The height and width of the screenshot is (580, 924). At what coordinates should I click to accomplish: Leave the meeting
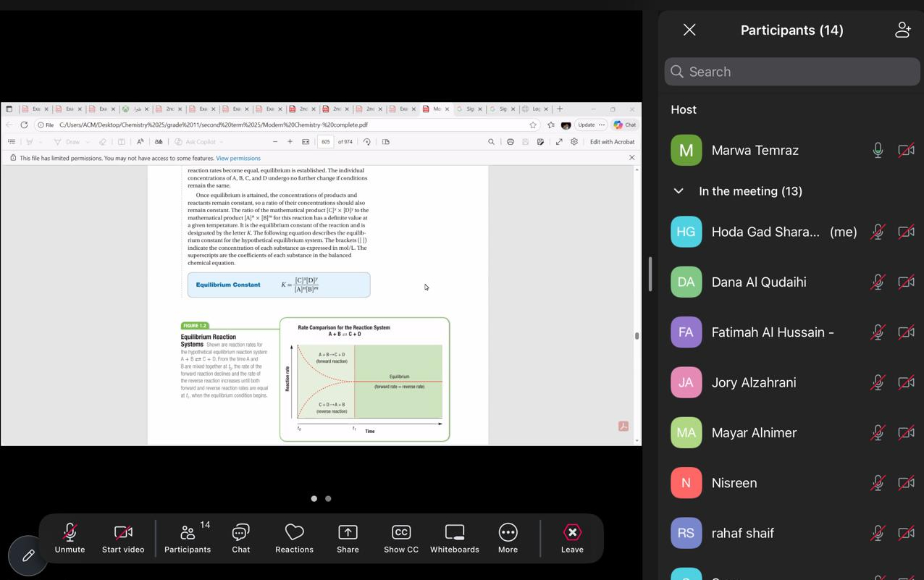[x=571, y=539]
